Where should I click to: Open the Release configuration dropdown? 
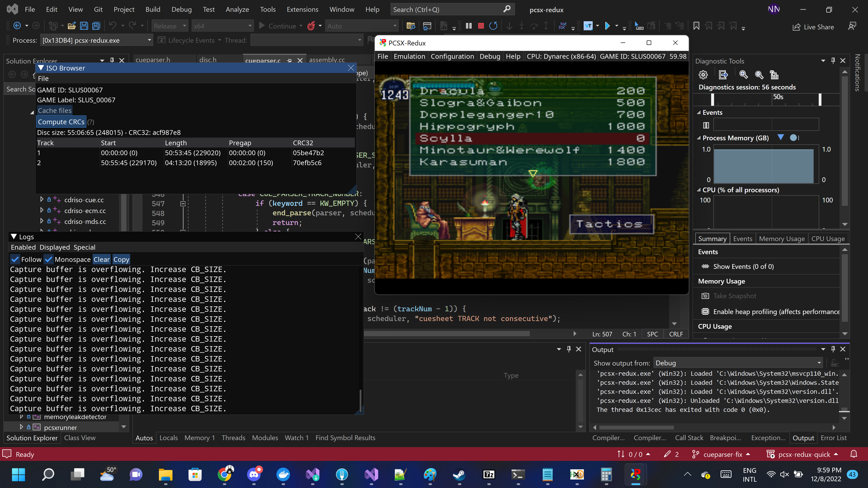184,26
